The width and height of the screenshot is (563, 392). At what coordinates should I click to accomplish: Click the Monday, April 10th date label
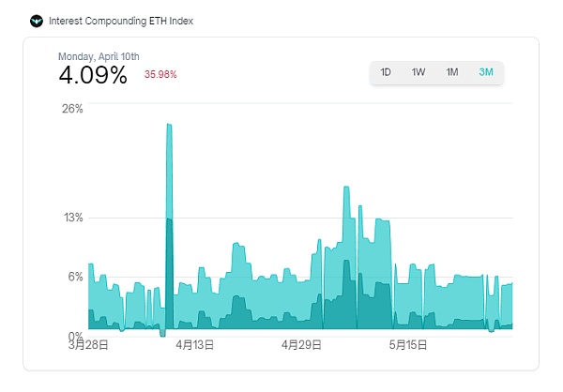(99, 55)
